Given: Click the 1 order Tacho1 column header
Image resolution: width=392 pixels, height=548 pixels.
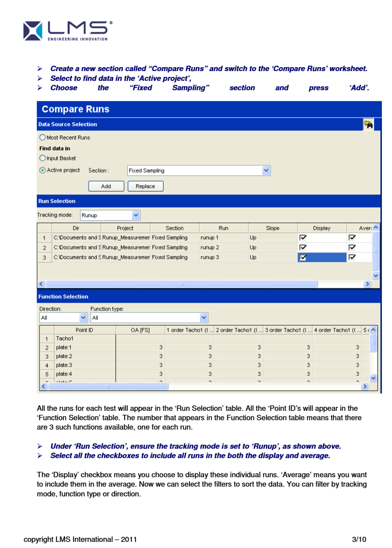Looking at the screenshot, I should coord(190,330).
